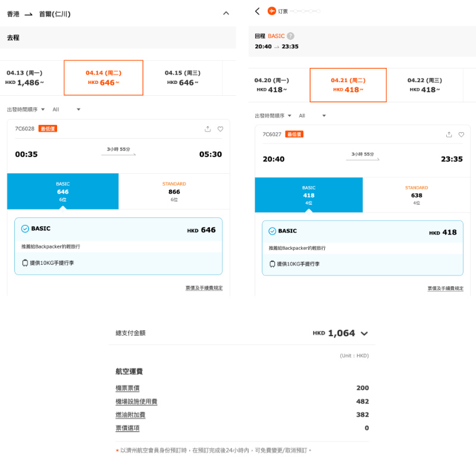Favorite flight 7C6028 with heart icon
This screenshot has height=460, width=476.
click(220, 129)
